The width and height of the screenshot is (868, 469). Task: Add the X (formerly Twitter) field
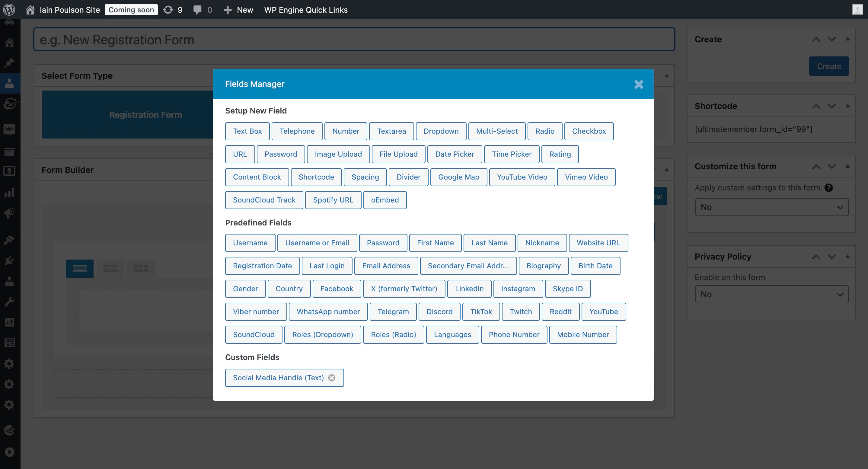(404, 289)
